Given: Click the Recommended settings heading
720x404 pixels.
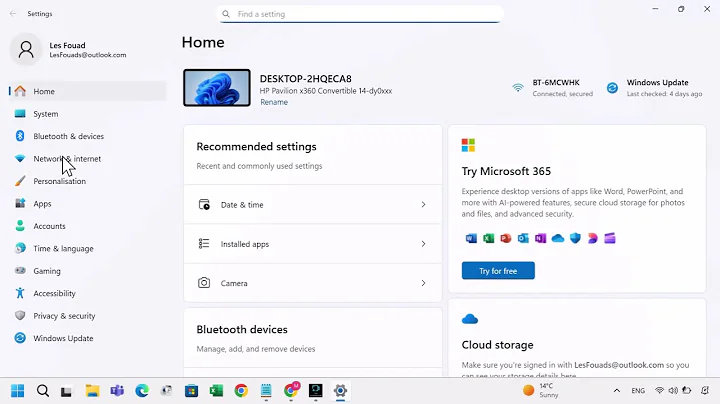Looking at the screenshot, I should click(x=256, y=147).
